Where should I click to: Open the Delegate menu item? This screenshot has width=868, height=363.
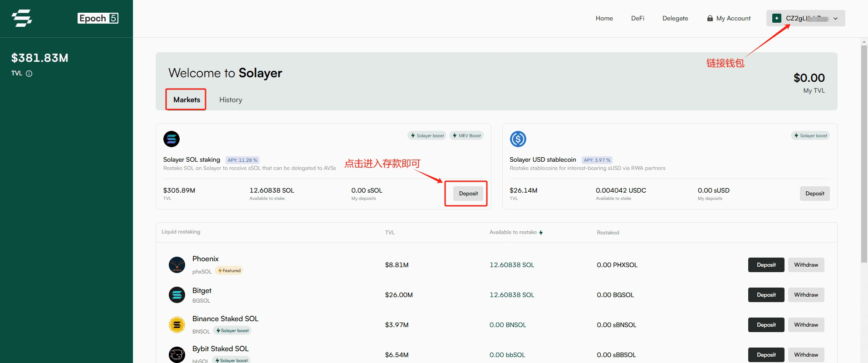coord(675,18)
